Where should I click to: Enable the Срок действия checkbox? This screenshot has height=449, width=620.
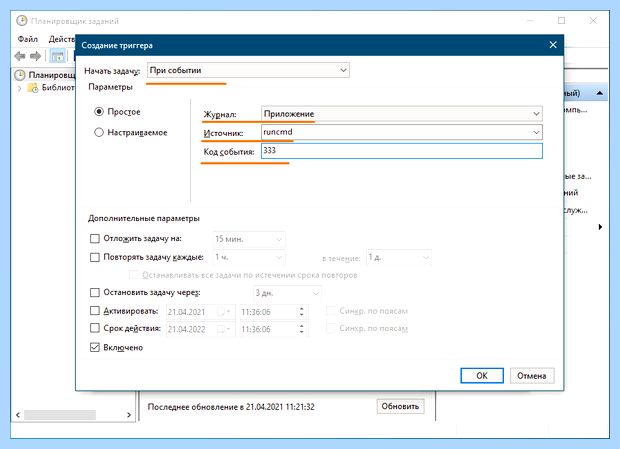tap(95, 328)
